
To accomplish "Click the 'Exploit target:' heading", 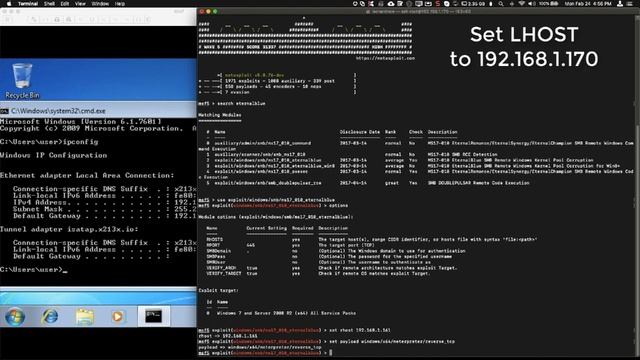I will pyautogui.click(x=218, y=291).
